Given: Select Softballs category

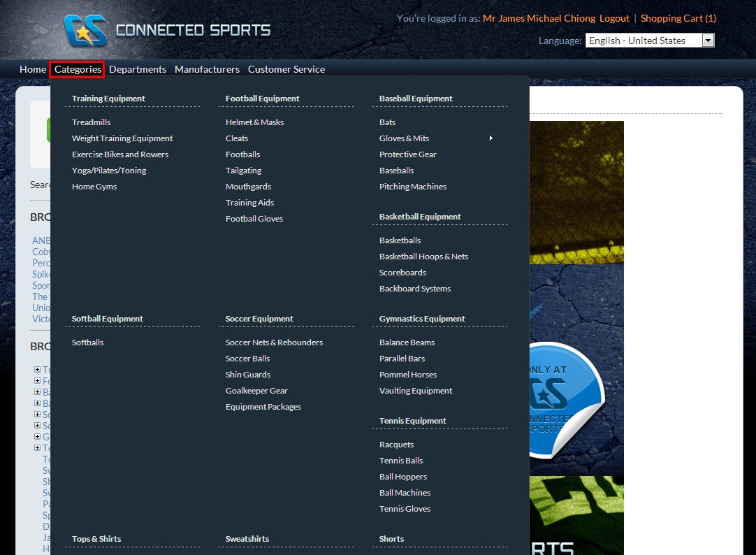Looking at the screenshot, I should click(x=88, y=343).
